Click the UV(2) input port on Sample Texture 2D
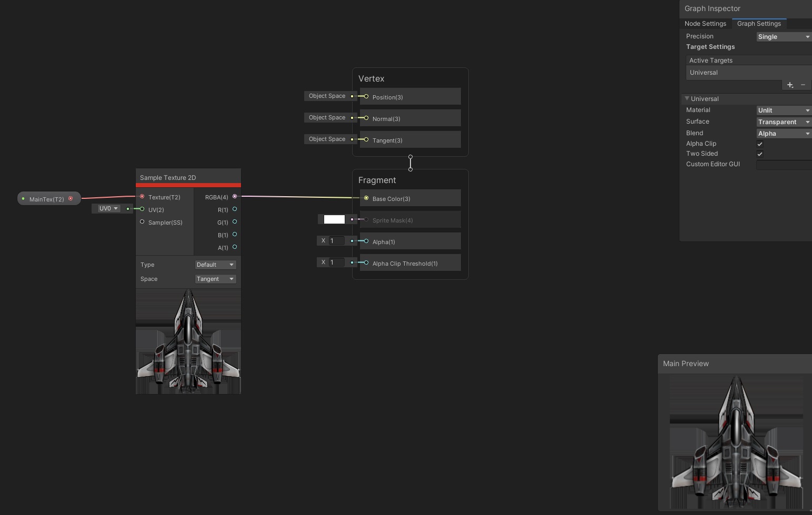 (x=142, y=209)
